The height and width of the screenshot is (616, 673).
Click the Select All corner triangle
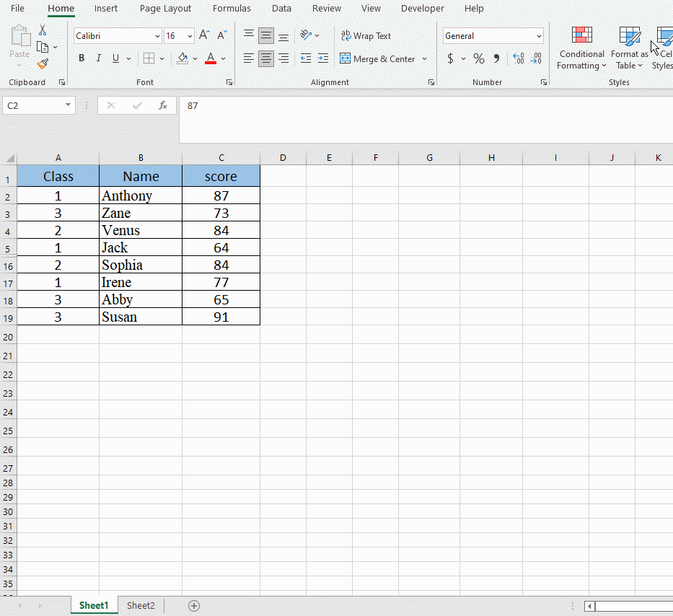pyautogui.click(x=9, y=159)
